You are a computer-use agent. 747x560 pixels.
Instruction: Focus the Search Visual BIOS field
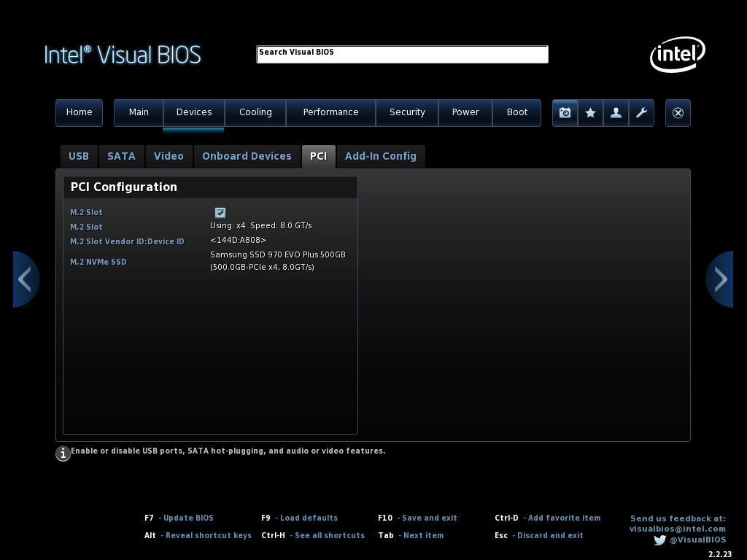(402, 55)
